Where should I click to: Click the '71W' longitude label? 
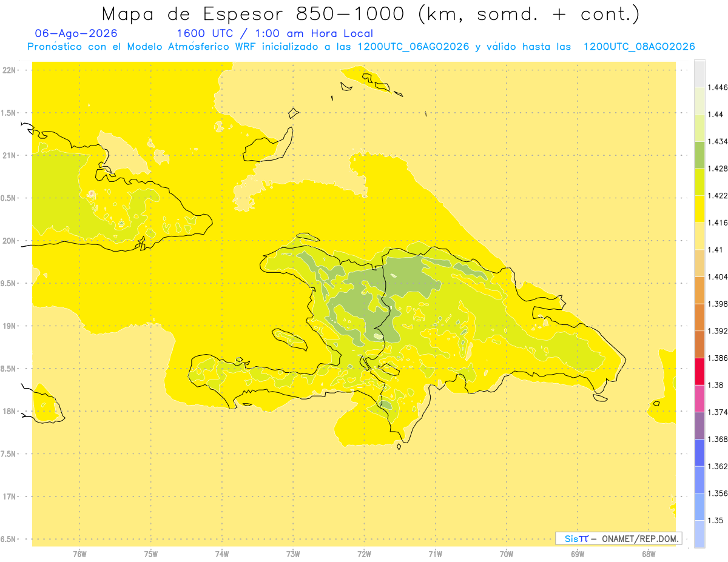435,554
